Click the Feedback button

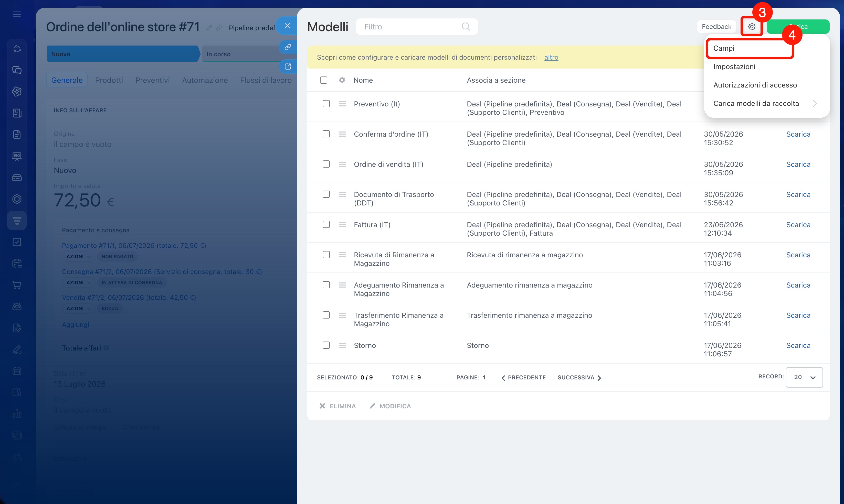click(716, 27)
